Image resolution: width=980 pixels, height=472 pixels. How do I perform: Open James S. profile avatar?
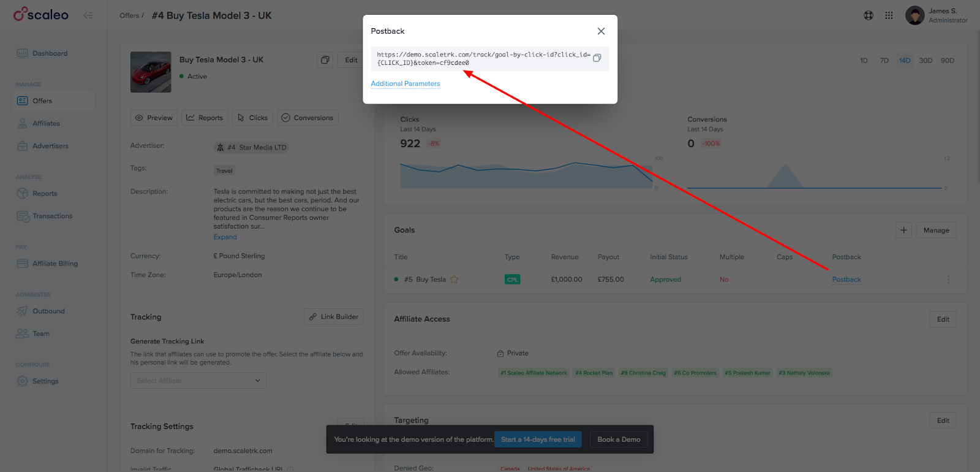click(914, 15)
